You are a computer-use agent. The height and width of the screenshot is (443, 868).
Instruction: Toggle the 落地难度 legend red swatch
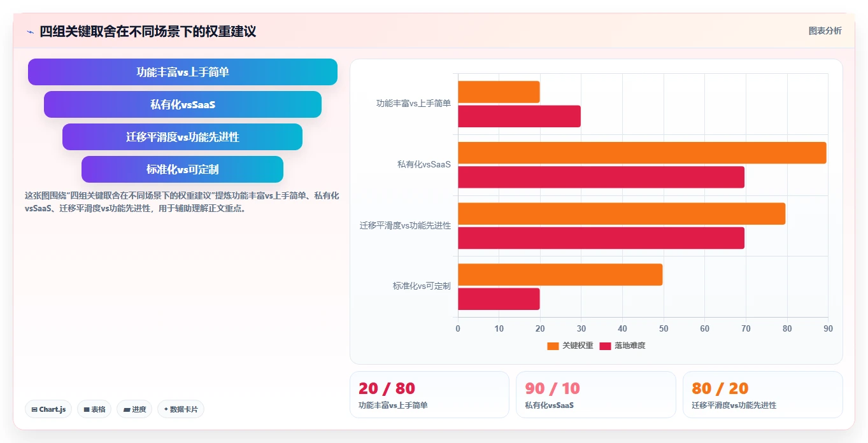click(605, 346)
